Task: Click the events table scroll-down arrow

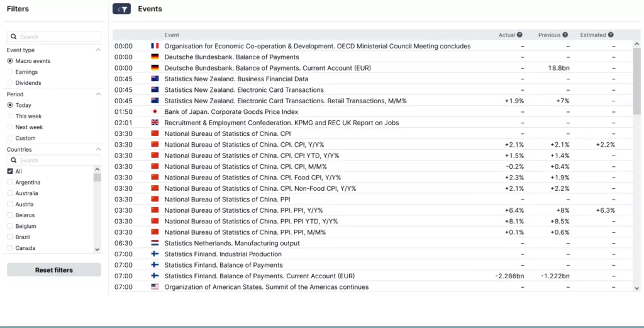Action: click(x=637, y=288)
